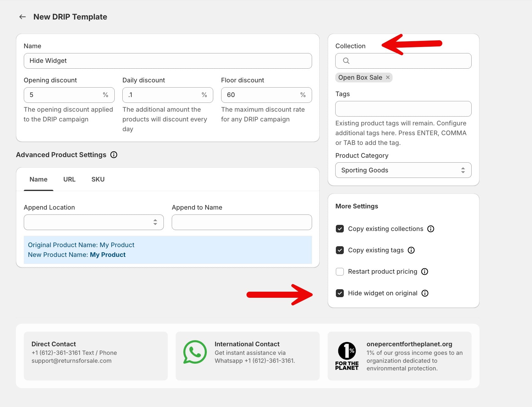Click info icon beside Restart product pricing
The width and height of the screenshot is (532, 407).
click(424, 272)
